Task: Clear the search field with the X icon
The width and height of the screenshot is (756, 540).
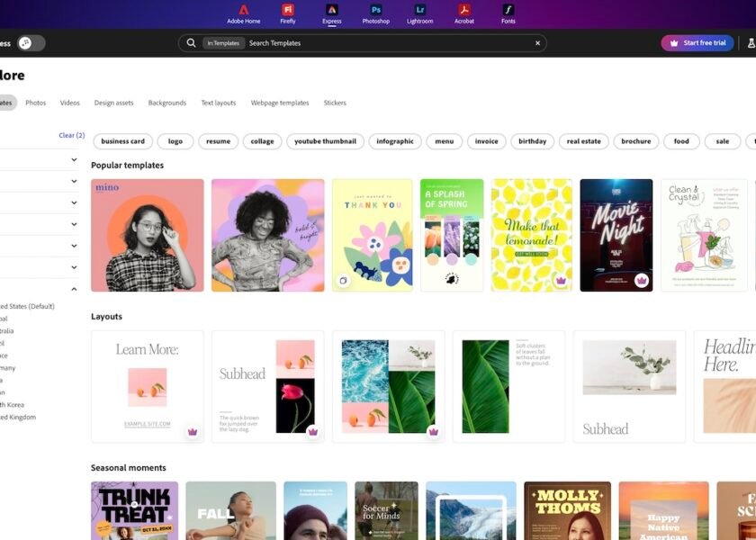Action: point(537,43)
